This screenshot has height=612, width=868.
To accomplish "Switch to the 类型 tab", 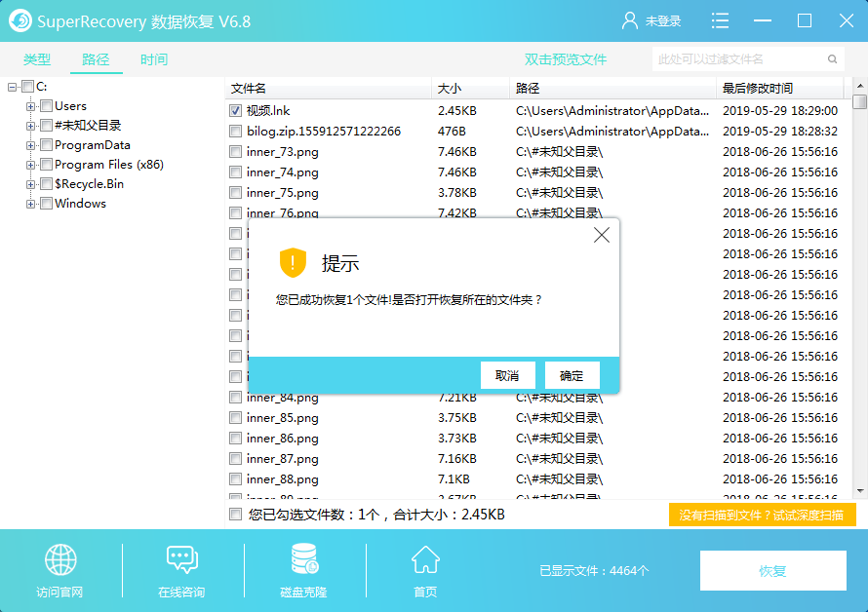I will click(38, 58).
